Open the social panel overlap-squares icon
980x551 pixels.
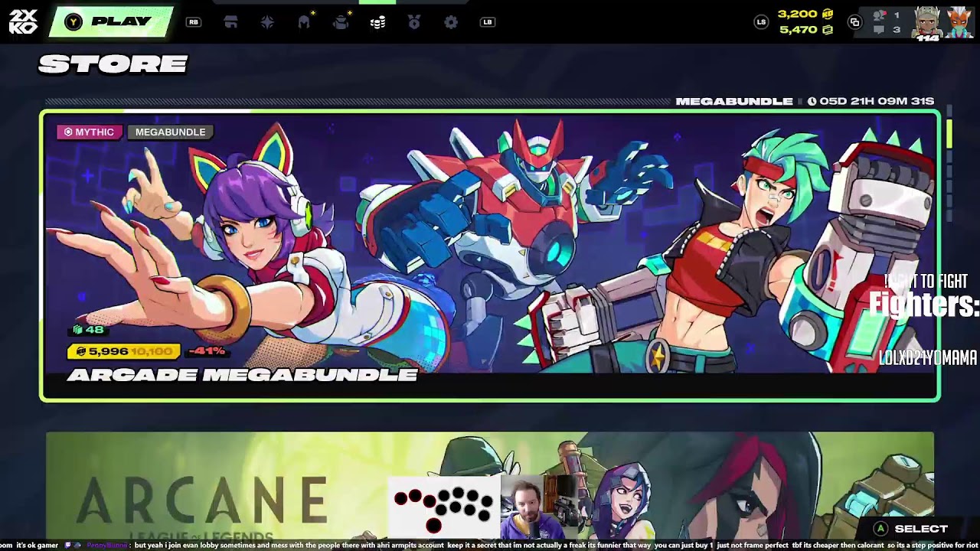coord(854,22)
